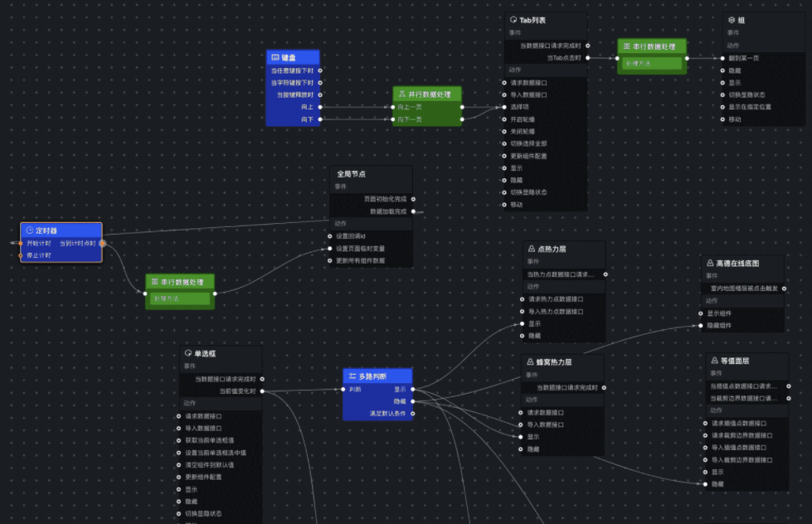This screenshot has height=524, width=812.
Task: Click 更新所有组件数据 port on 全局节点
Action: click(x=330, y=260)
